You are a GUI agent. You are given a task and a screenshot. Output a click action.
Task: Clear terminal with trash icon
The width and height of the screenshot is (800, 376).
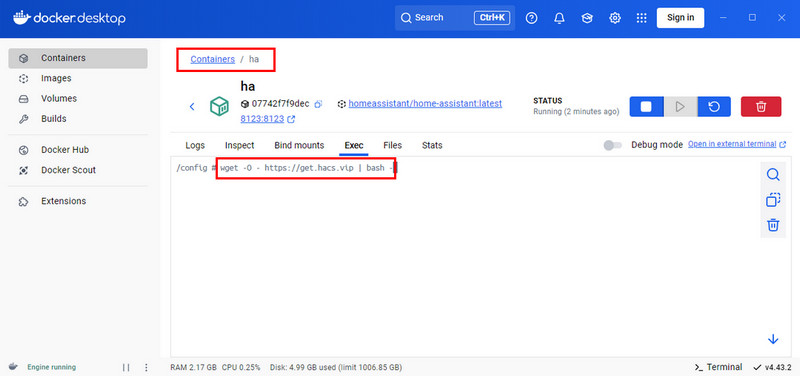tap(773, 225)
